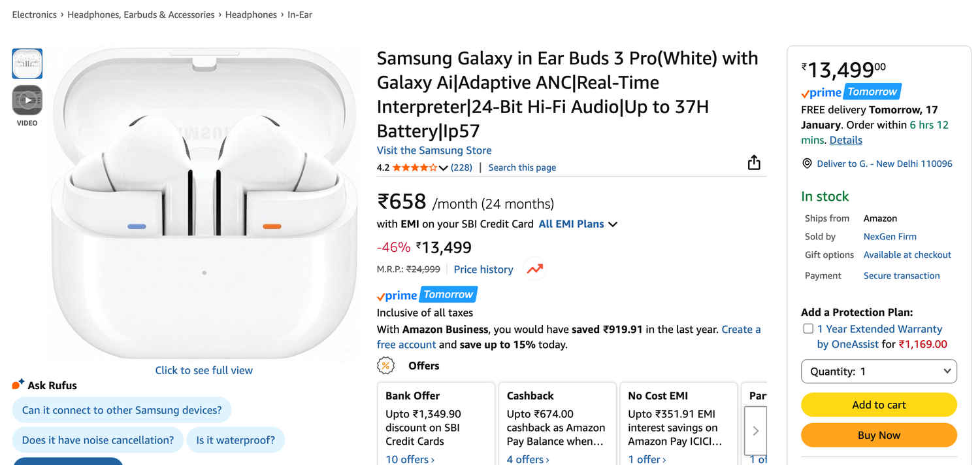Go to Headphones breadcrumb category
The height and width of the screenshot is (465, 980).
tap(251, 14)
